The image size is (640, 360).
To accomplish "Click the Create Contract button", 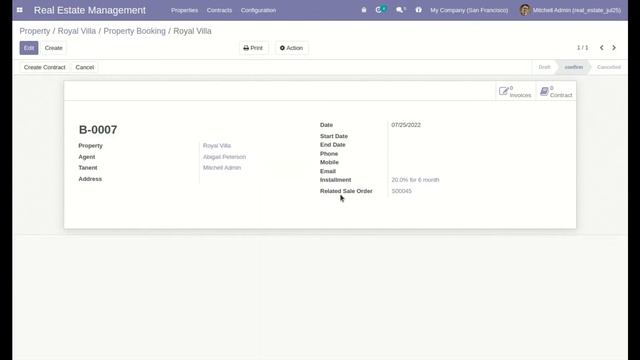I will 44,67.
